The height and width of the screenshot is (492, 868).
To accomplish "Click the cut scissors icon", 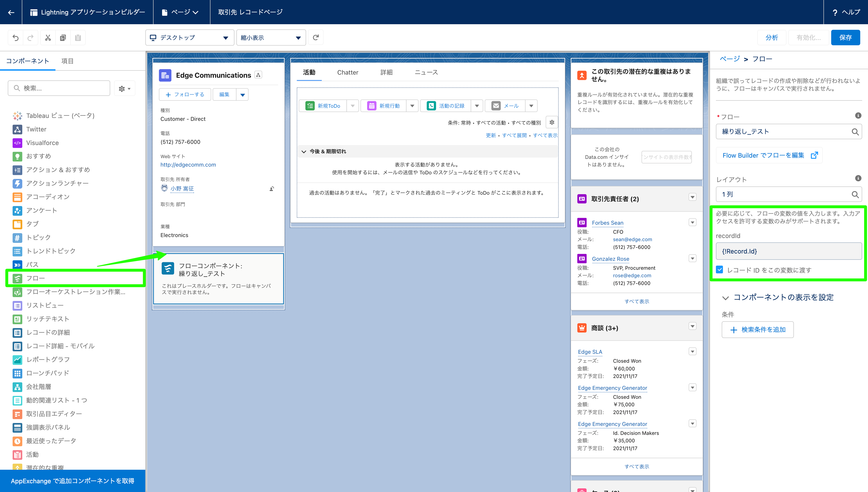I will click(48, 38).
